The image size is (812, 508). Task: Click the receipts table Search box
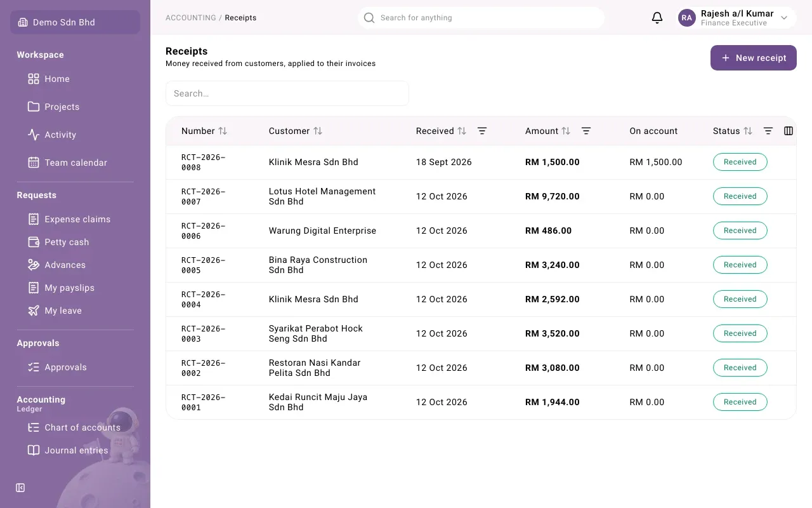287,93
